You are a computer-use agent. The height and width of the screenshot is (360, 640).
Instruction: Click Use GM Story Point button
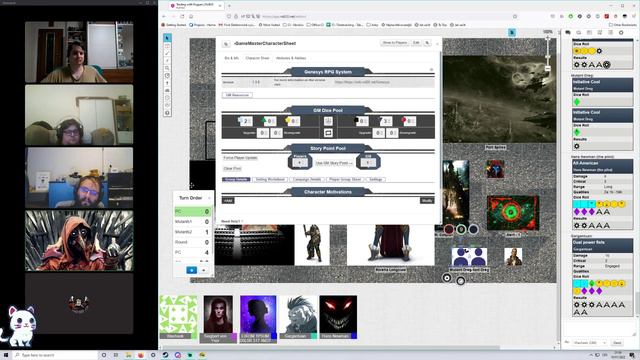click(334, 163)
